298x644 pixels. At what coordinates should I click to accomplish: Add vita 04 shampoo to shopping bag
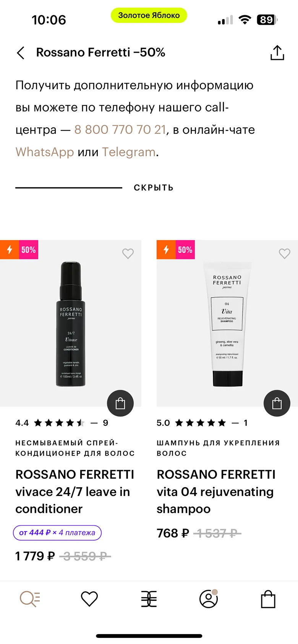coord(277,403)
